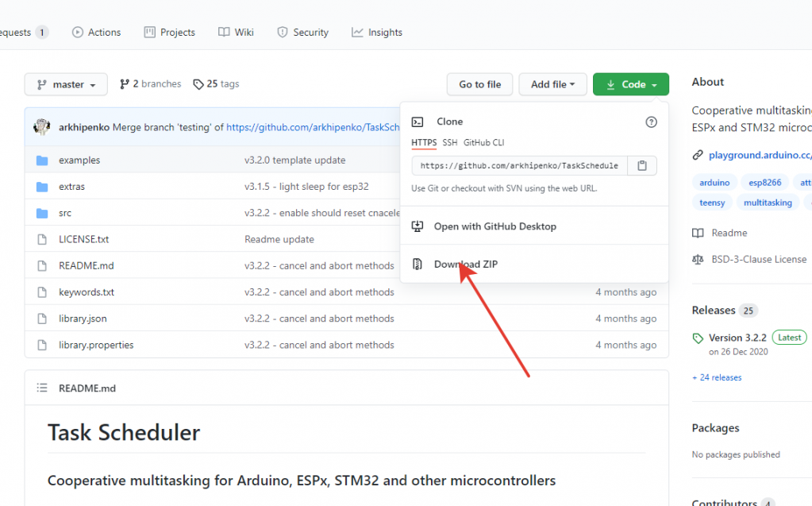Open playground.arduino.cc website link
The width and height of the screenshot is (812, 506).
(x=760, y=155)
